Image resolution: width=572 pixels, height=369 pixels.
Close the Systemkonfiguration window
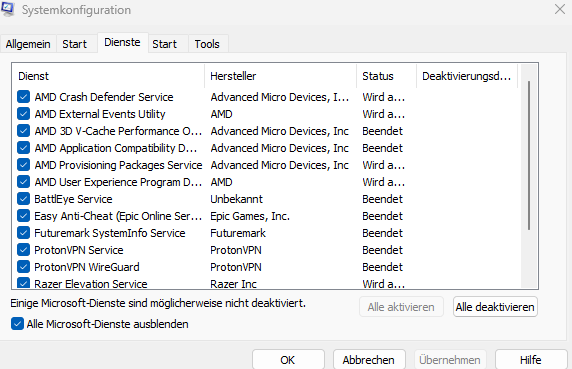560,9
